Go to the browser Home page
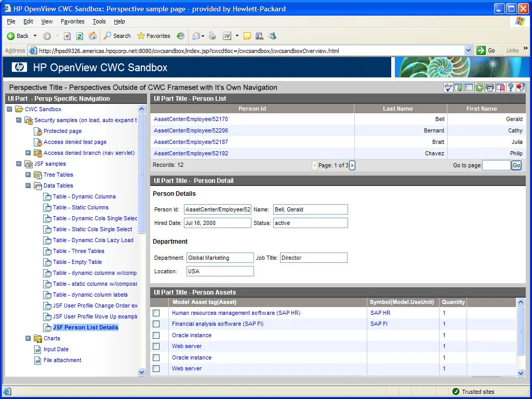Image resolution: width=532 pixels, height=399 pixels. click(x=92, y=36)
